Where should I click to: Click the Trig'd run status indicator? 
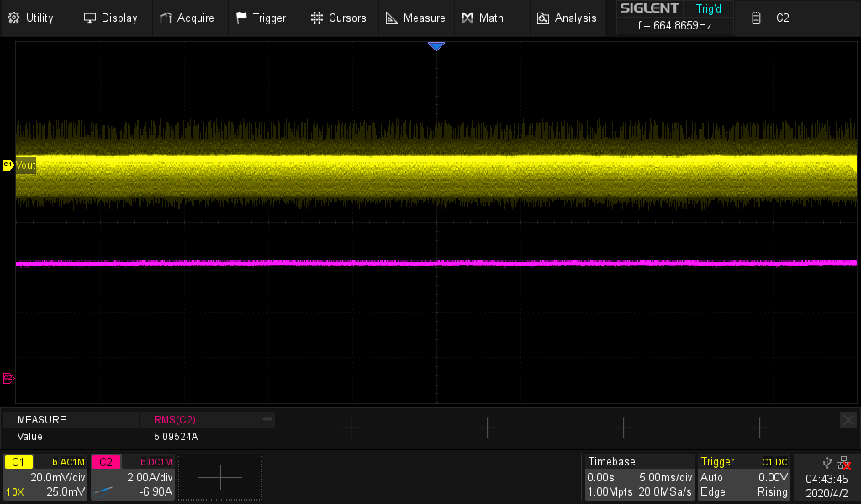click(709, 9)
